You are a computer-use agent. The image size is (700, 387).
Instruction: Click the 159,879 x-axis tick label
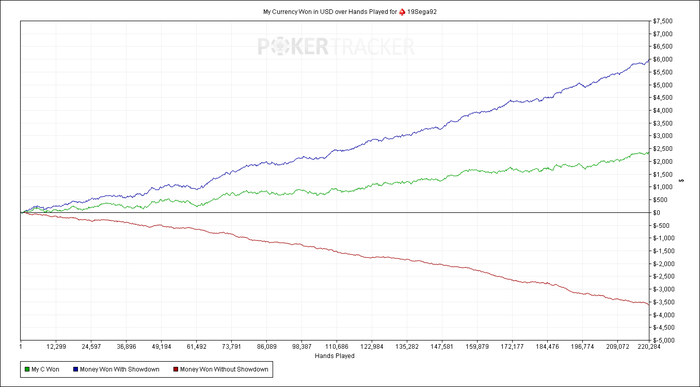coord(477,346)
